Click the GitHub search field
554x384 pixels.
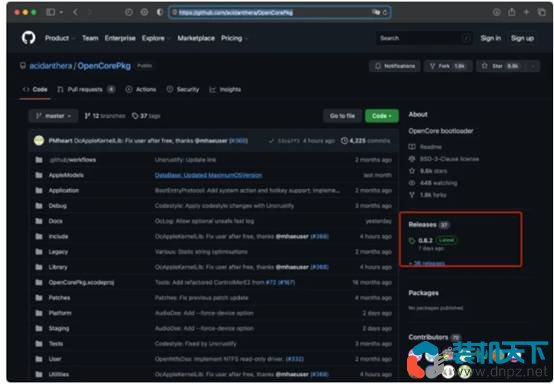pos(424,38)
